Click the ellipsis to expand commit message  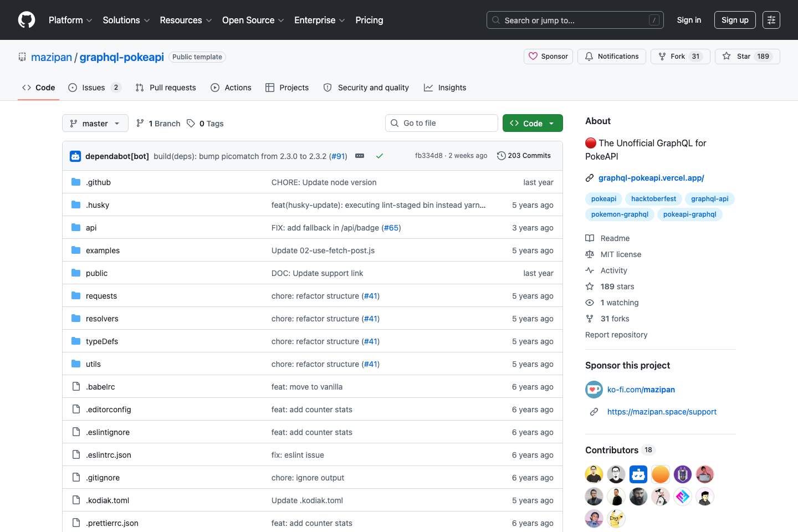coord(359,156)
